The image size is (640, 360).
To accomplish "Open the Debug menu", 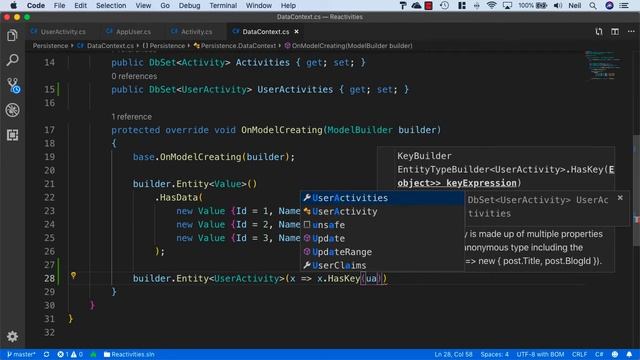I will click(x=189, y=5).
